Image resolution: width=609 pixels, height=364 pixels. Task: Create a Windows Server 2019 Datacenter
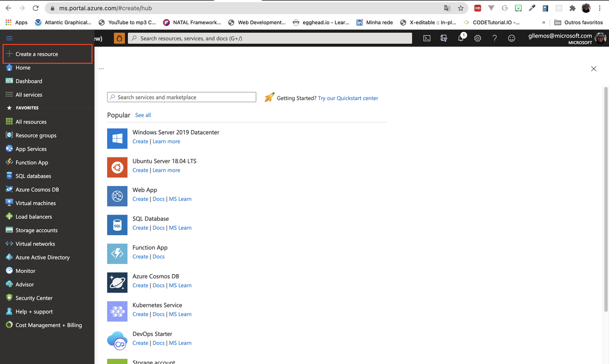click(140, 141)
